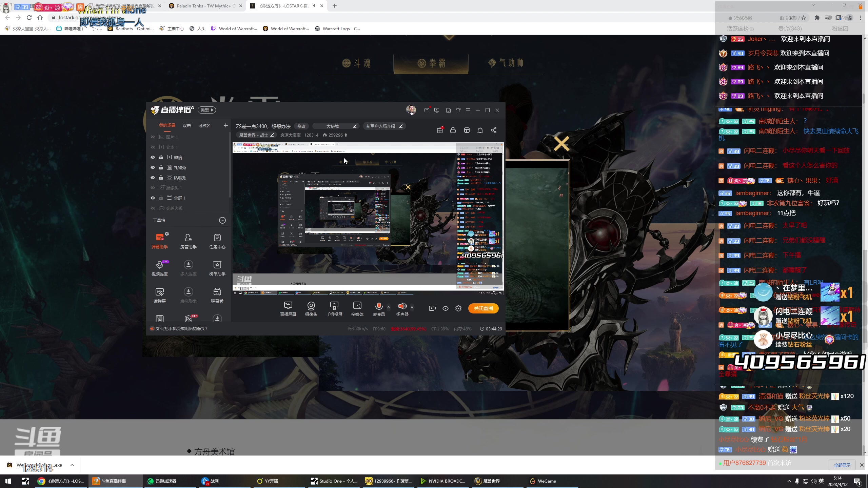Screen dimensions: 868x488
Task: Open the skin T-shirt icon
Action: click(x=458, y=110)
